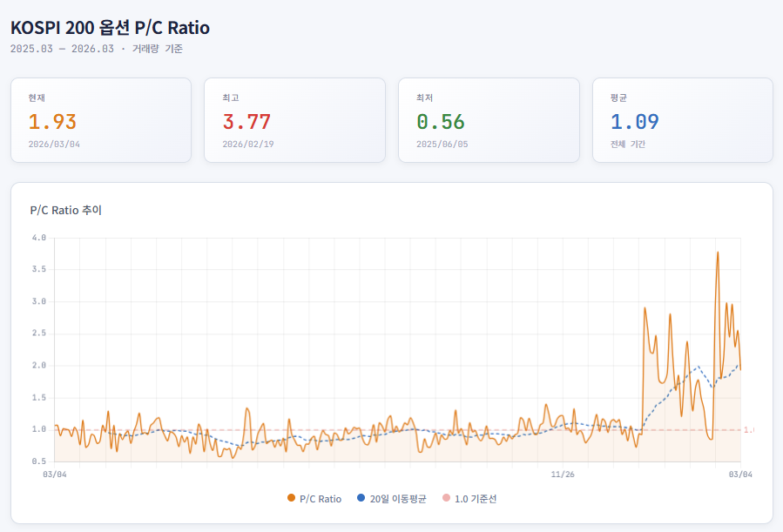Viewport: 783px width, 532px height.
Task: Click the 전체 기간 label in 평균 card
Action: point(628,145)
